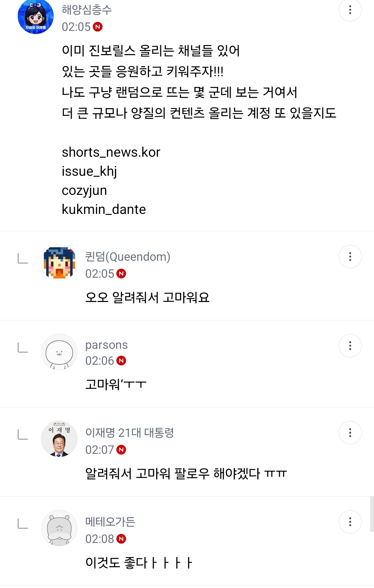
Task: Open 메테오가든 username link
Action: (110, 522)
